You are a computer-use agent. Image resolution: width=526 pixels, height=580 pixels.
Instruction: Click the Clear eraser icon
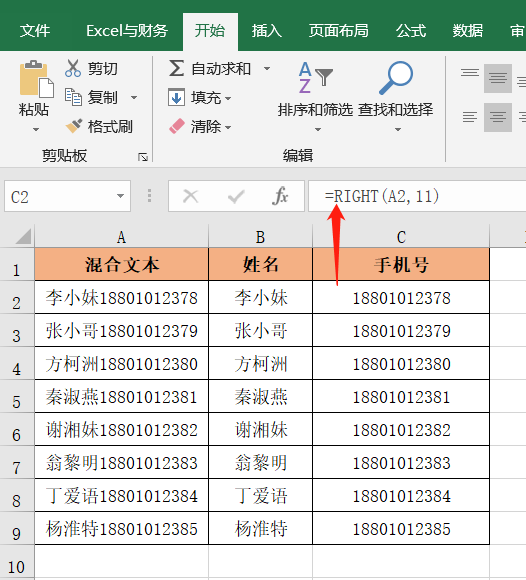tap(177, 126)
